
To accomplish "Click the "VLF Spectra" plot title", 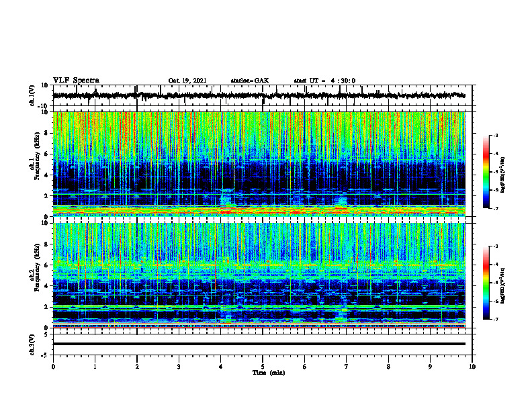I will tap(76, 80).
